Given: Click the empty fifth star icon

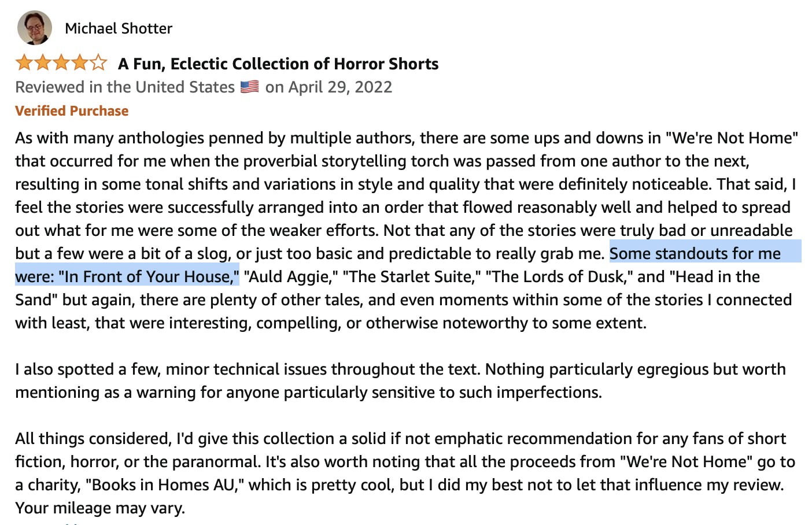Looking at the screenshot, I should coord(98,62).
